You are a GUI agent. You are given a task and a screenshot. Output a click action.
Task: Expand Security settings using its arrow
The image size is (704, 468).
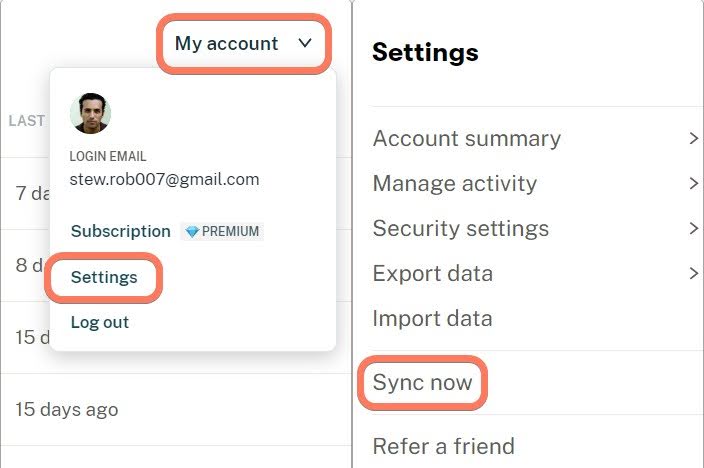click(x=693, y=229)
